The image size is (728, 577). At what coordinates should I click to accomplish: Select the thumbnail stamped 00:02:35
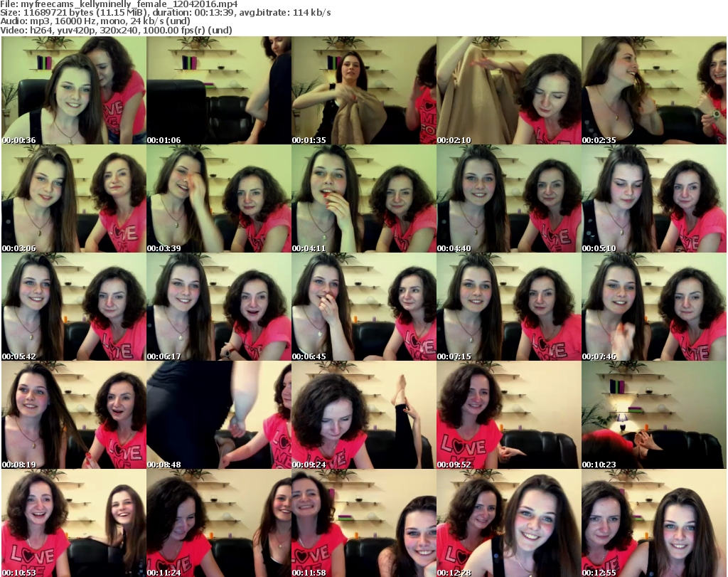pyautogui.click(x=654, y=90)
